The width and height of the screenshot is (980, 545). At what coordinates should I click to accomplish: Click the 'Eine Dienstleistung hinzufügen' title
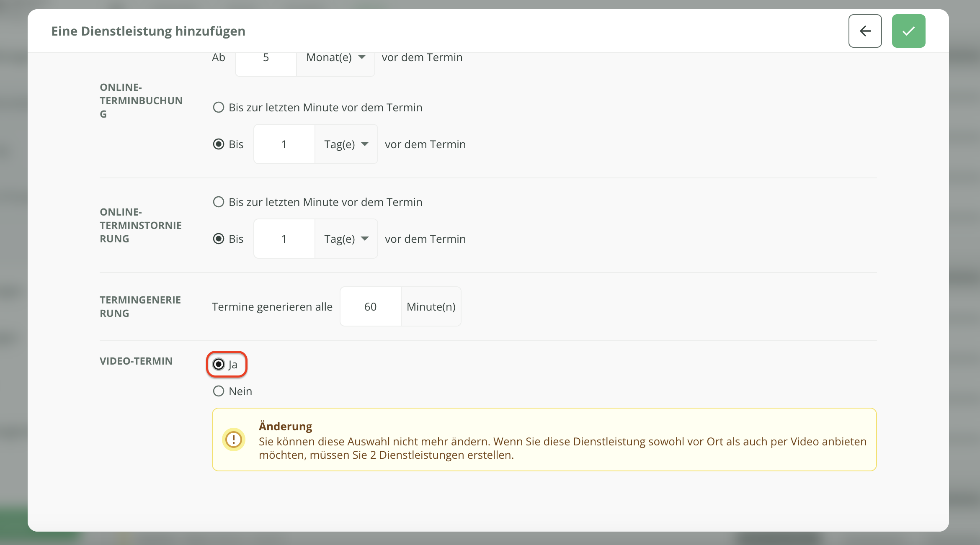(148, 31)
